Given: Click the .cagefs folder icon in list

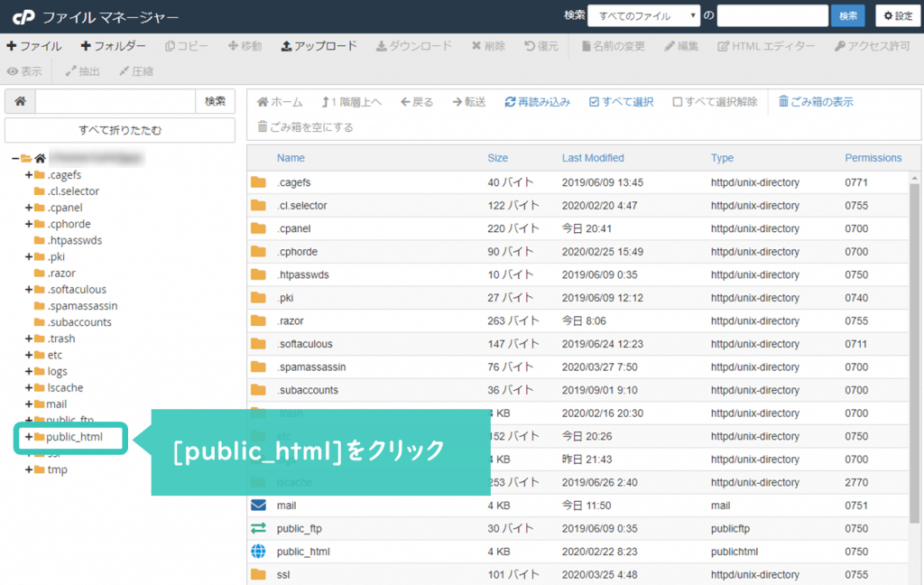Looking at the screenshot, I should pyautogui.click(x=258, y=182).
